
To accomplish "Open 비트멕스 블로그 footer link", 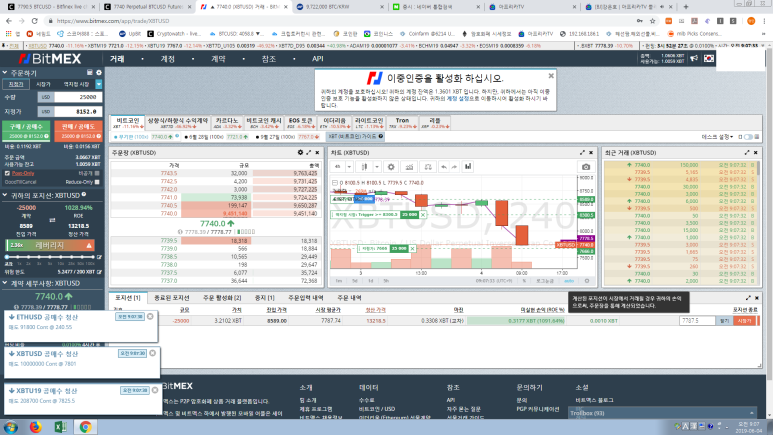I will tap(595, 400).
